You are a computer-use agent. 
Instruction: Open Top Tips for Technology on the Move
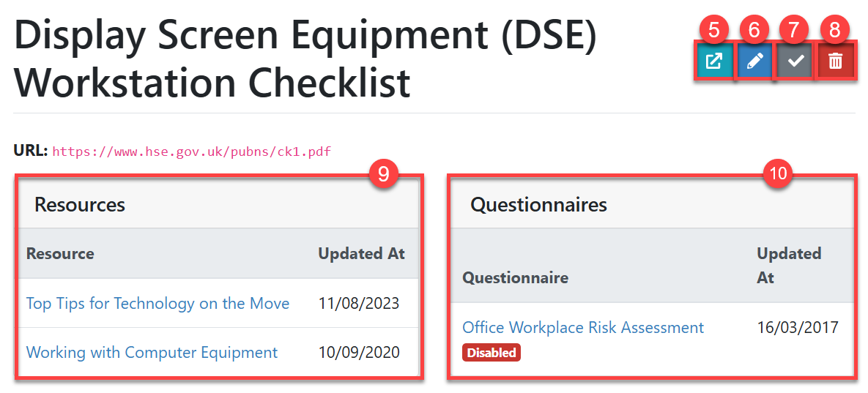[x=157, y=303]
